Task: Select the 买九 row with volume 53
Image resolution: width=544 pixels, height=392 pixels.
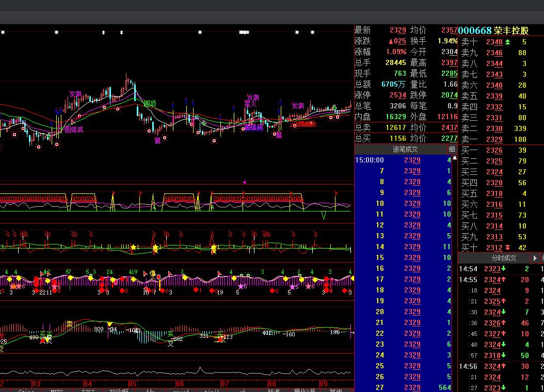Action: [501, 237]
